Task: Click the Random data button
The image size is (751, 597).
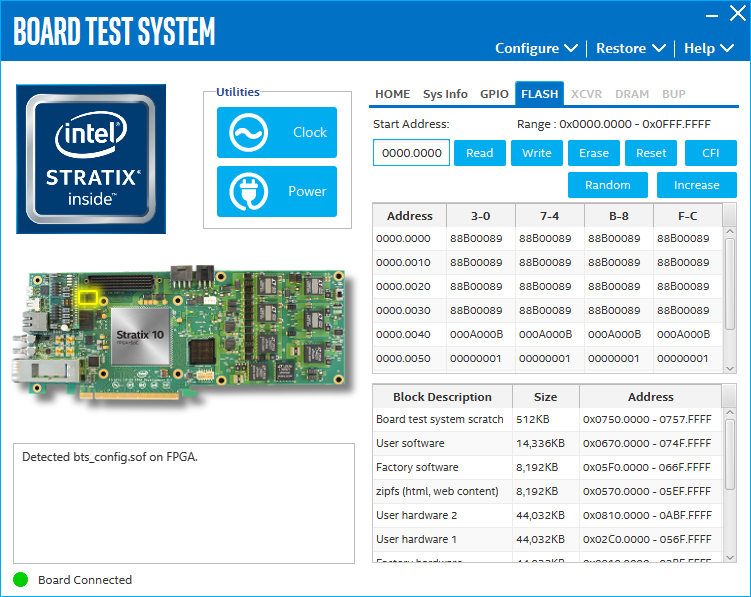Action: point(608,185)
